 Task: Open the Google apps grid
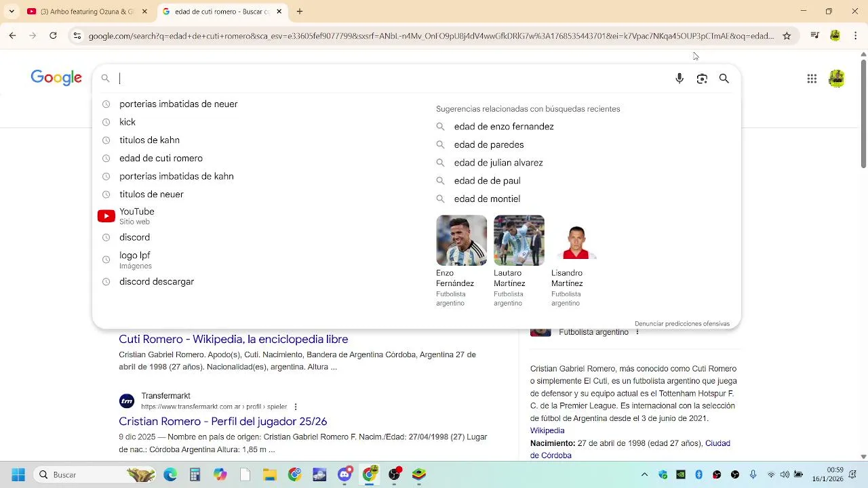812,79
